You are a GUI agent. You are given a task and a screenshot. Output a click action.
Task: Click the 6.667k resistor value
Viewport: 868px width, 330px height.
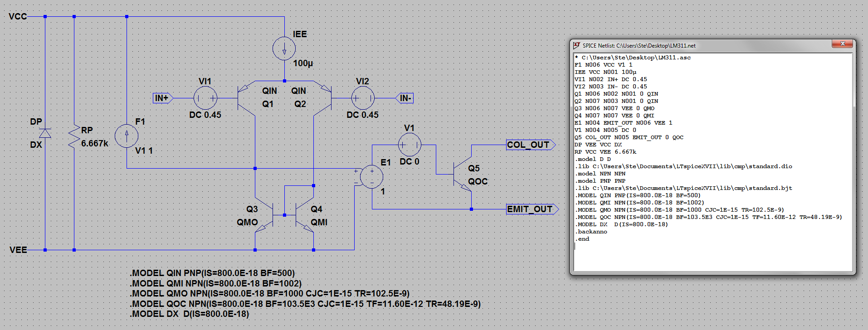tap(95, 143)
